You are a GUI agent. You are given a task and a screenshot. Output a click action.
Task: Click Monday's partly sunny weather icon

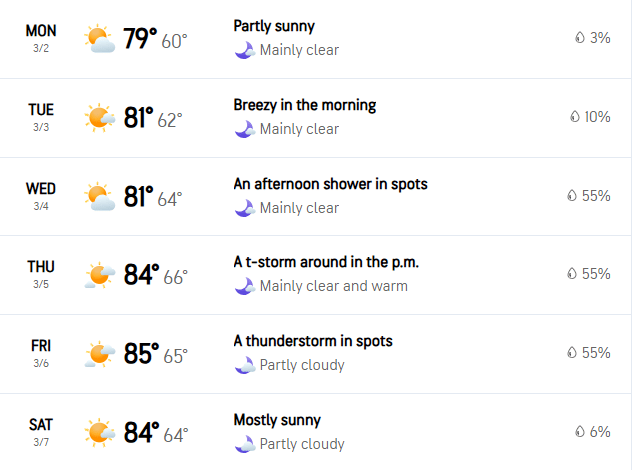tap(100, 39)
